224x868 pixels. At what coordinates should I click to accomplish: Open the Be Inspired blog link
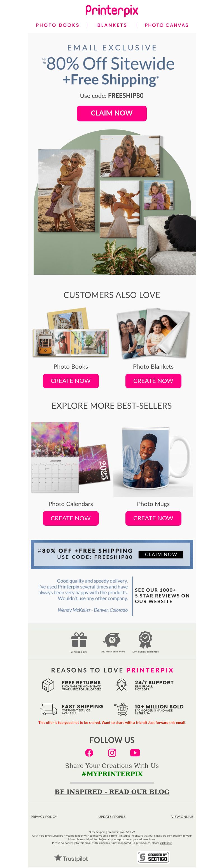pos(112,791)
